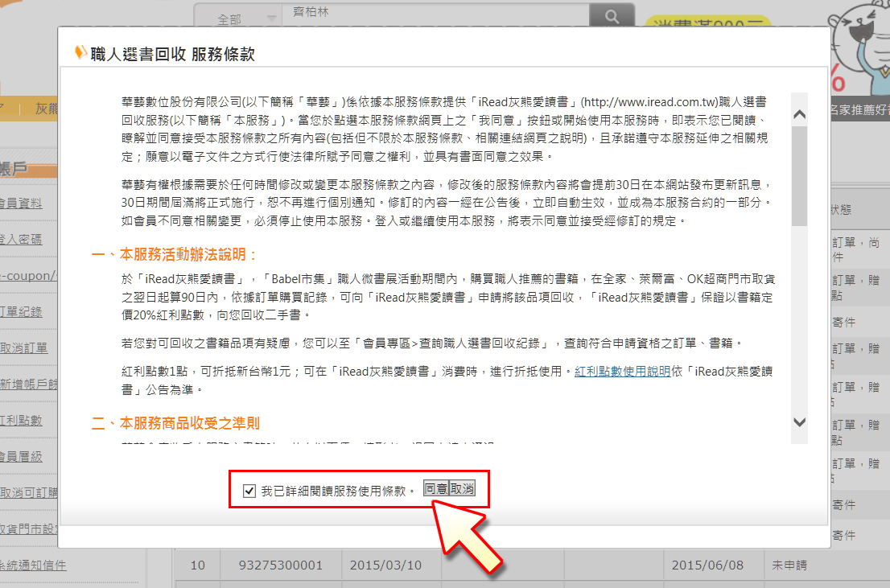Screen dimensions: 890x588
Task: Open the 取貨門市設 sidebar link
Action: 28,529
